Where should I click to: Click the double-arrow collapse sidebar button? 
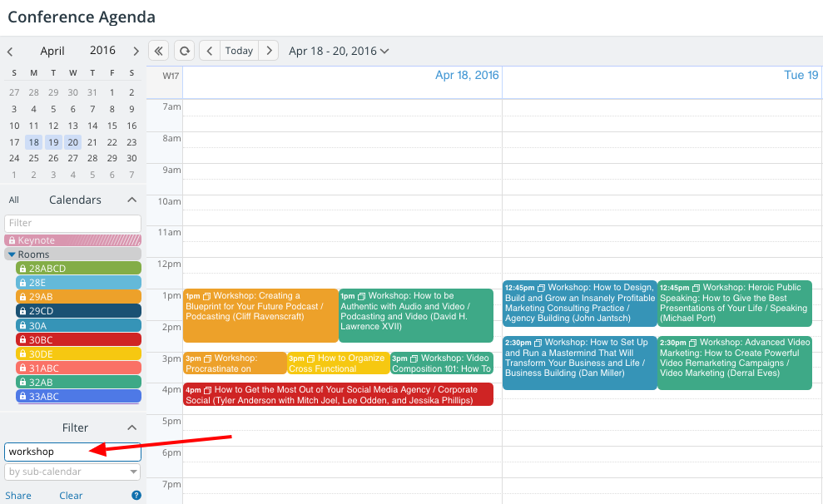point(158,51)
